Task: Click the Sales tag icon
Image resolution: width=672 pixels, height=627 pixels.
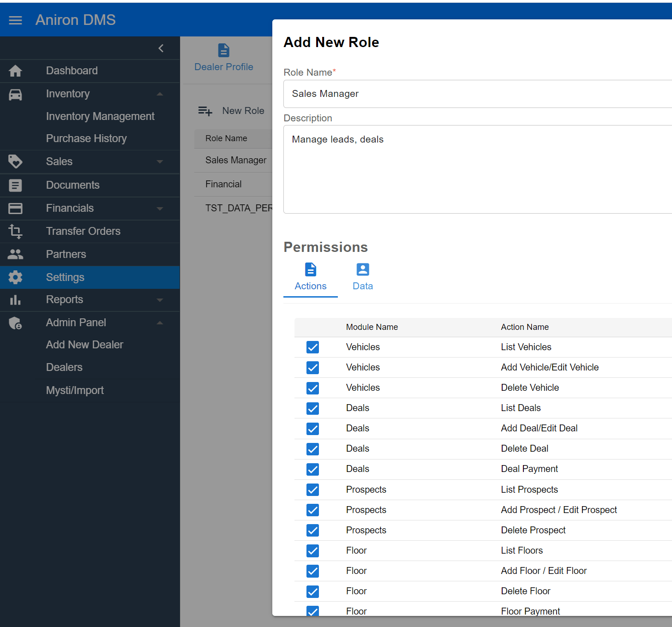Action: [15, 161]
